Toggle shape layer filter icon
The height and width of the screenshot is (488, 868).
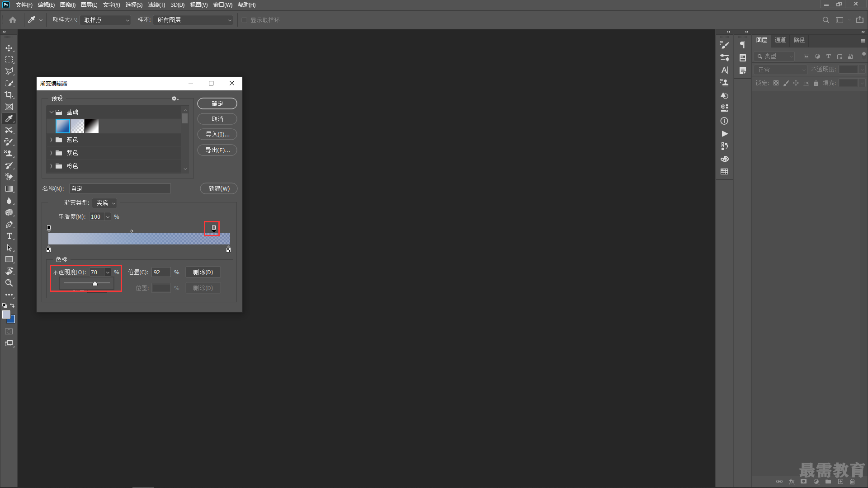[839, 56]
